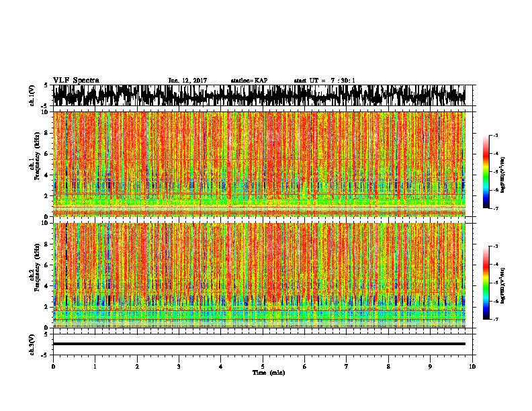Click the ch.3 flat voltage trace
Screen dimensions: 532x411
click(x=259, y=344)
